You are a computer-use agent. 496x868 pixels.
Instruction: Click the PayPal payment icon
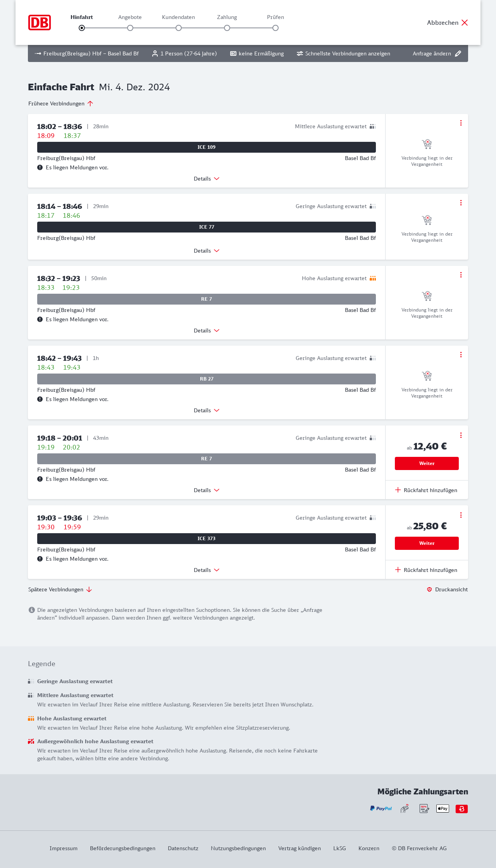click(x=381, y=808)
